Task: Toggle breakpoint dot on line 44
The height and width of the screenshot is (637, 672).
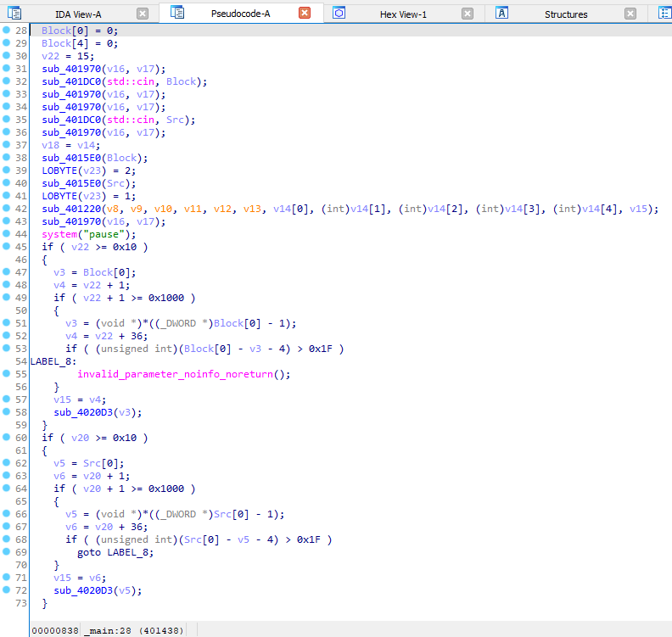Action: point(7,233)
